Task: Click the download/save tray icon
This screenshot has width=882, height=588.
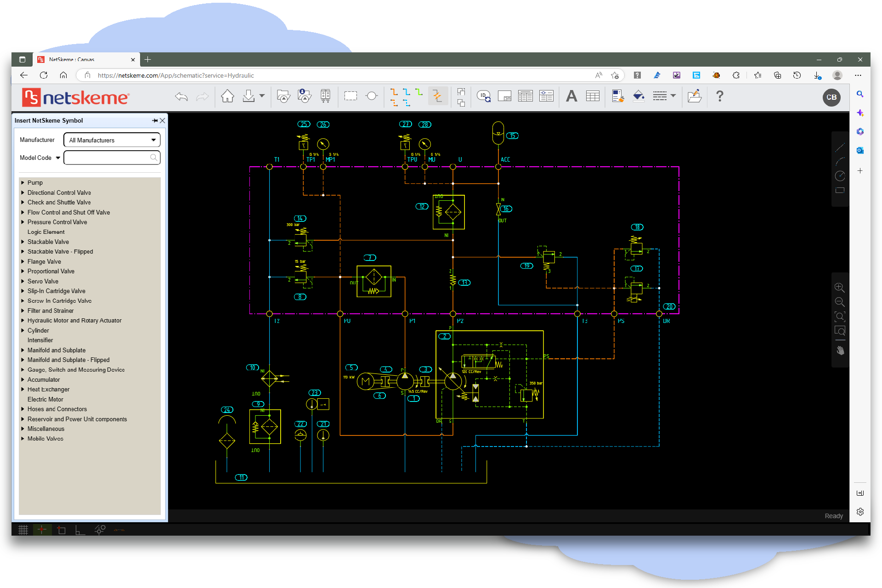Action: pos(249,96)
